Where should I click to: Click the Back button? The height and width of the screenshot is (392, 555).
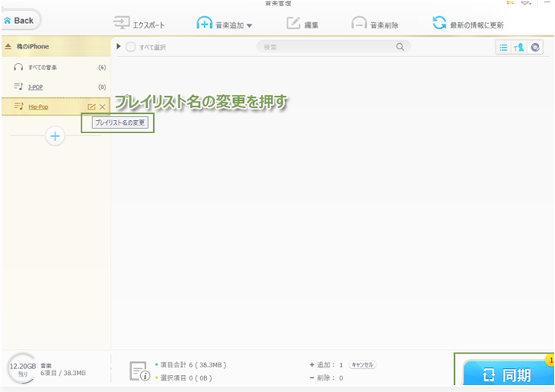tap(20, 20)
